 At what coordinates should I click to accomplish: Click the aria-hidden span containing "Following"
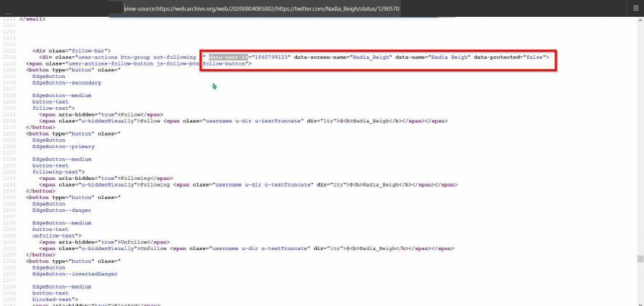(x=106, y=178)
